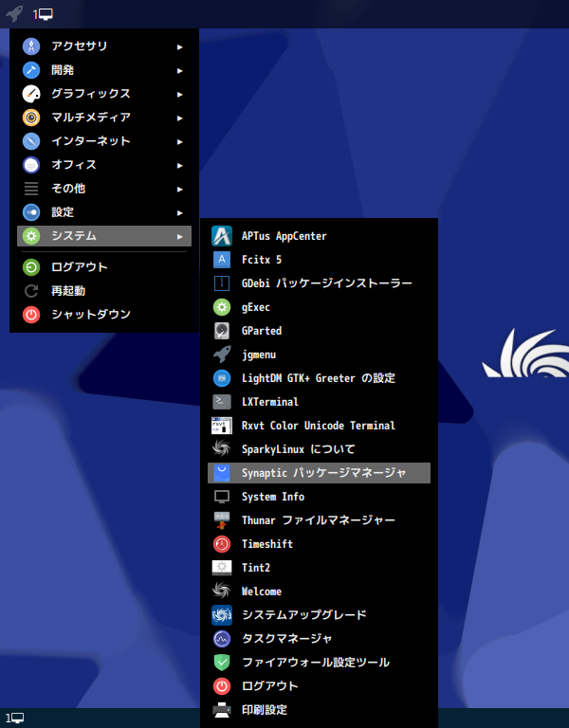The image size is (569, 728).
Task: Click the jgmenu rocket icon
Action: click(x=222, y=355)
